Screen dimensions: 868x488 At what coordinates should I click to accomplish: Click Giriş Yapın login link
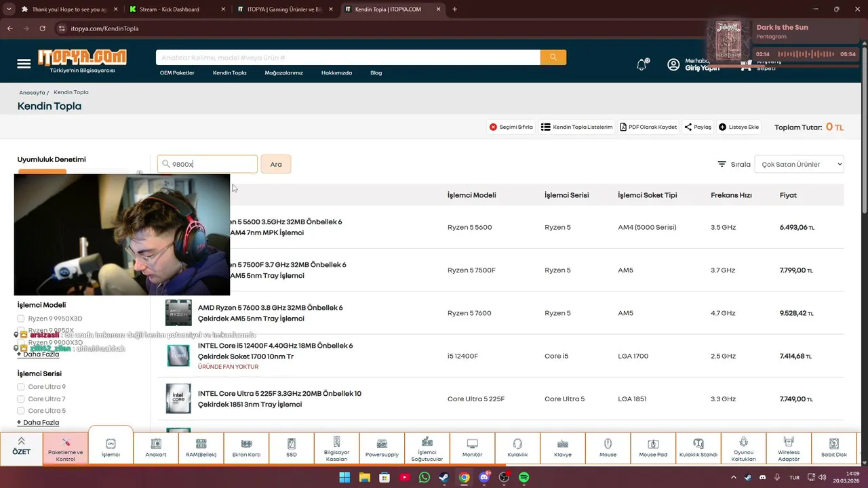702,68
